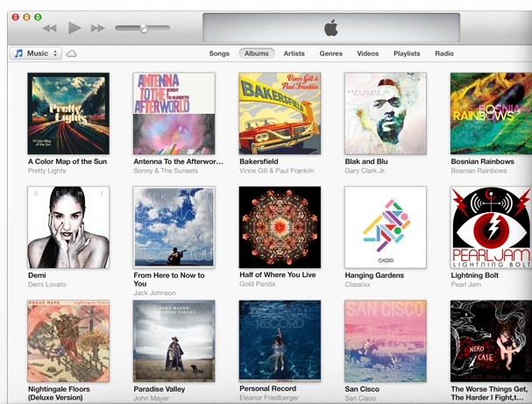Click the 'Demi Lovato' artist name
The image size is (532, 404).
(x=46, y=284)
